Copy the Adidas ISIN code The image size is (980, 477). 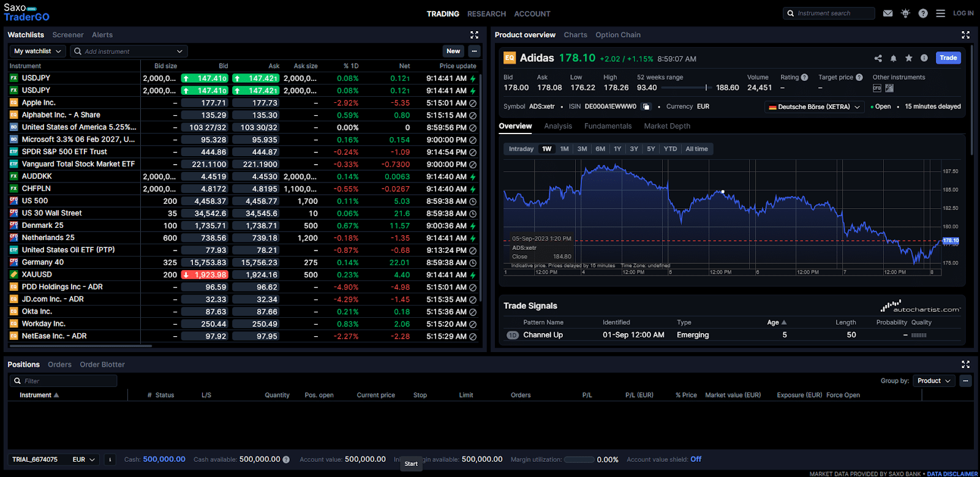pyautogui.click(x=646, y=107)
